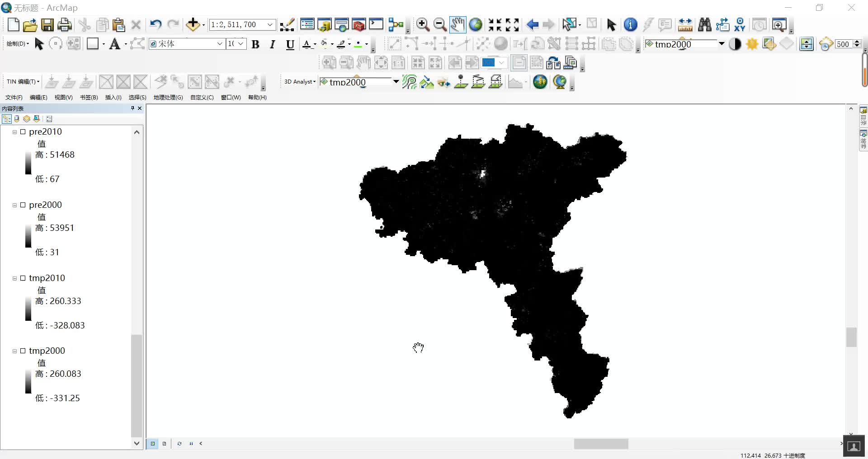868x459 pixels.
Task: Switch to Layout View at bottom left
Action: pyautogui.click(x=164, y=444)
